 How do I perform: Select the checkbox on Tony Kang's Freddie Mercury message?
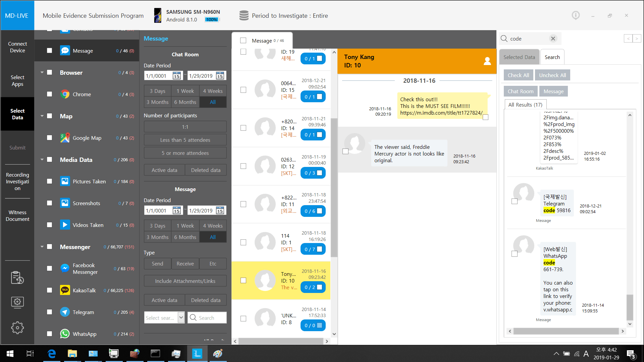click(345, 151)
